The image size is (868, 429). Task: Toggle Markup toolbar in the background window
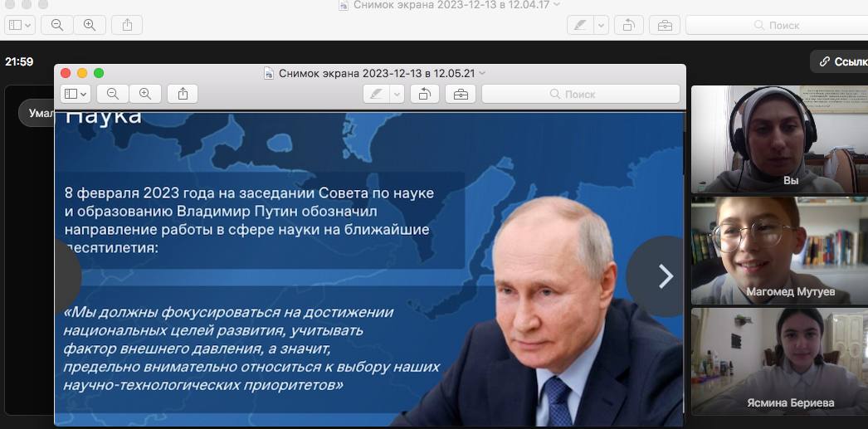665,25
